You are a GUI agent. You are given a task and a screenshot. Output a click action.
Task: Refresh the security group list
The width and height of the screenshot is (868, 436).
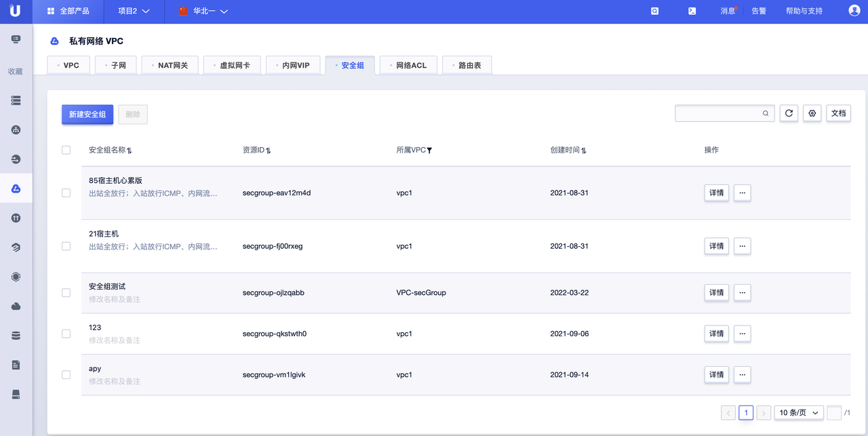pyautogui.click(x=788, y=113)
